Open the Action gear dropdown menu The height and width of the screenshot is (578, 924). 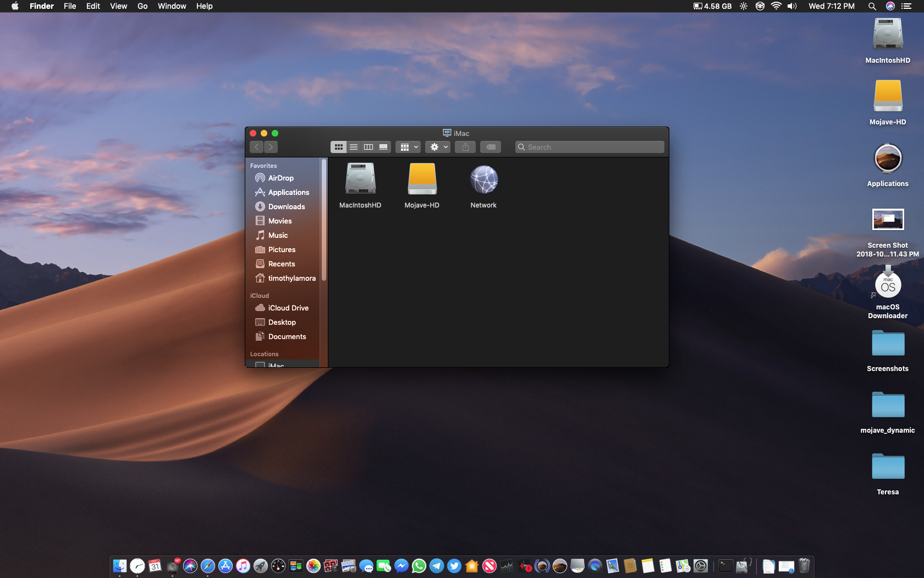pyautogui.click(x=438, y=147)
